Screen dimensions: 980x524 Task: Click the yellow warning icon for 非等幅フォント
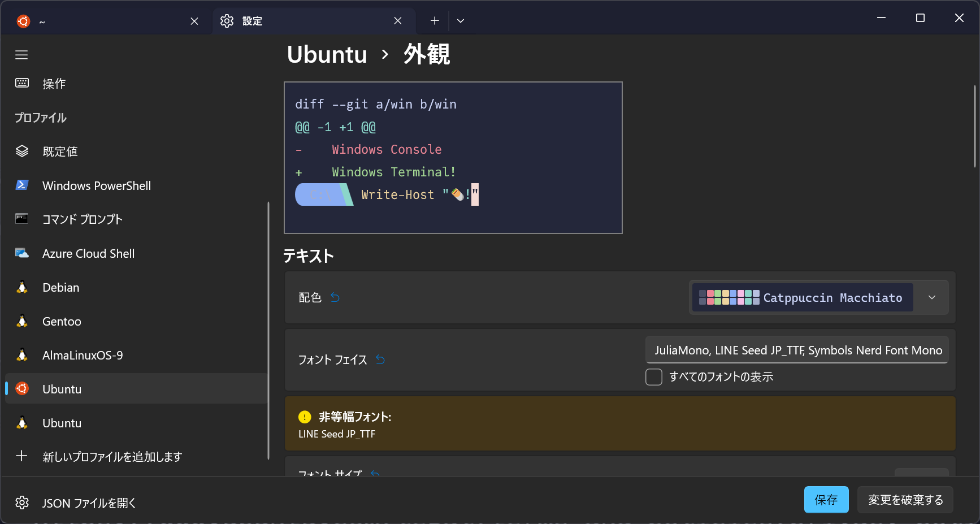tap(305, 417)
